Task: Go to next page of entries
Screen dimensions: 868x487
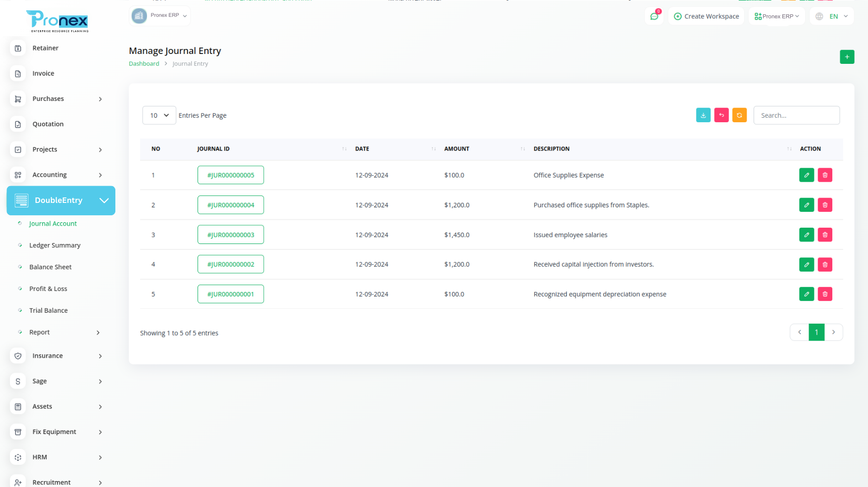Action: (x=833, y=332)
